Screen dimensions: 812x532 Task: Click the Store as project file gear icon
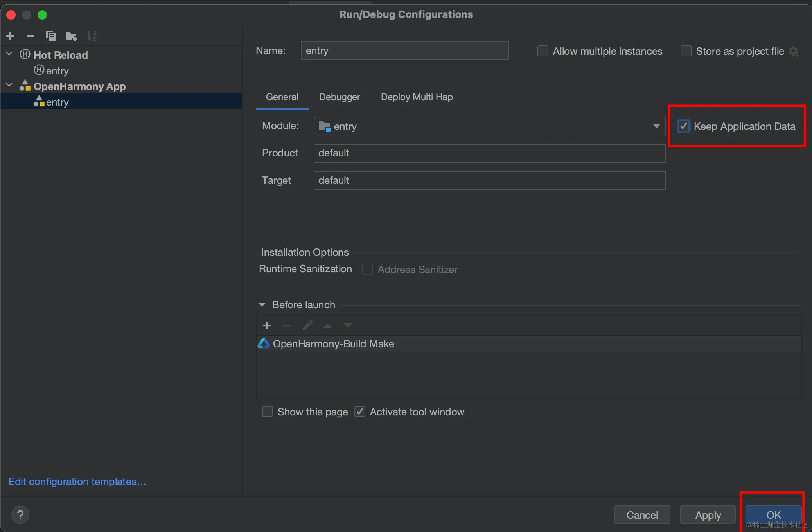tap(794, 51)
